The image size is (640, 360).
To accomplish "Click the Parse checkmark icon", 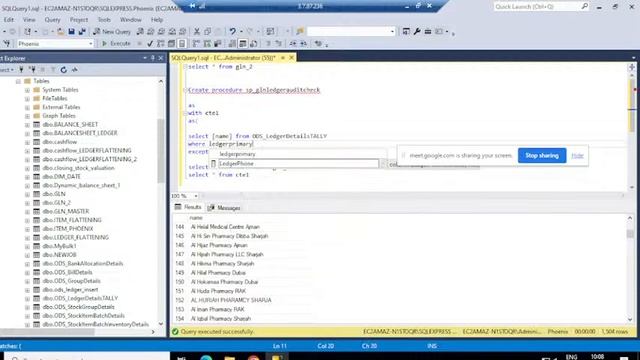I will (150, 44).
